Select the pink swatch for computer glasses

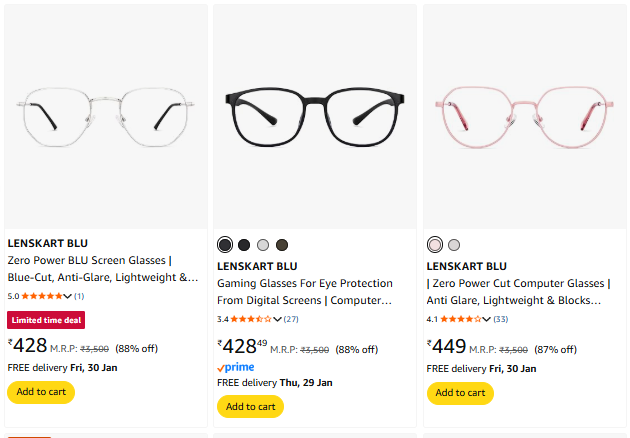(x=435, y=245)
